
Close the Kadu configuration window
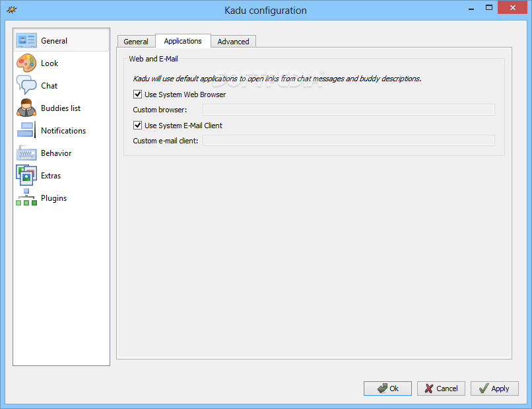[x=513, y=7]
